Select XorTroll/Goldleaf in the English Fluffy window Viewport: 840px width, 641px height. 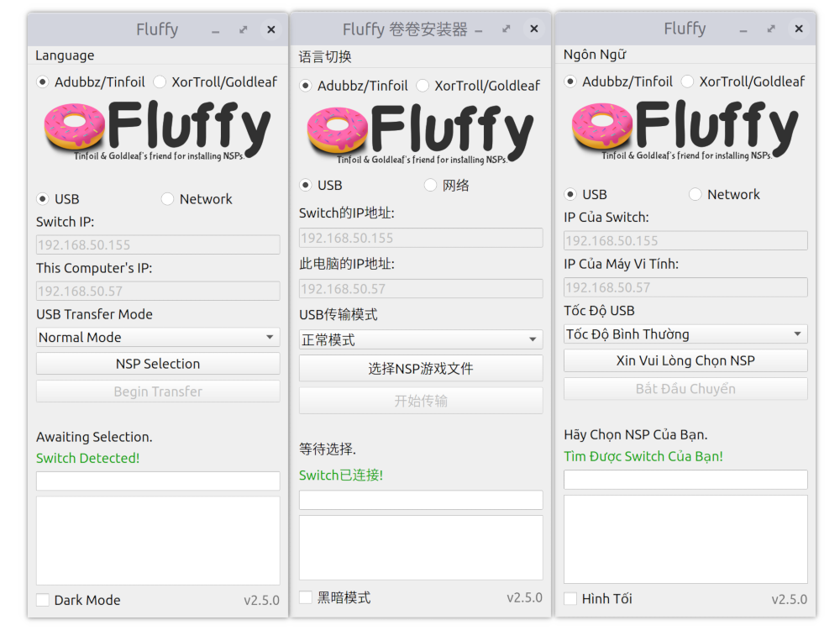pos(216,82)
